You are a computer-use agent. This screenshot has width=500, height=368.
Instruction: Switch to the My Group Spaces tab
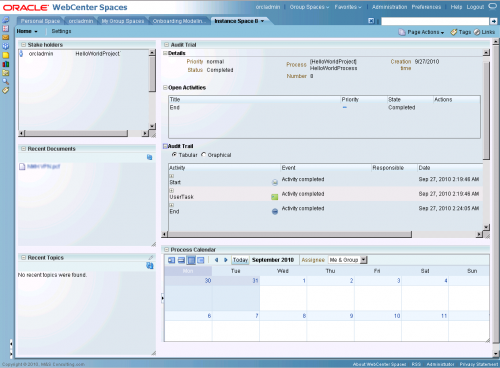(x=123, y=21)
